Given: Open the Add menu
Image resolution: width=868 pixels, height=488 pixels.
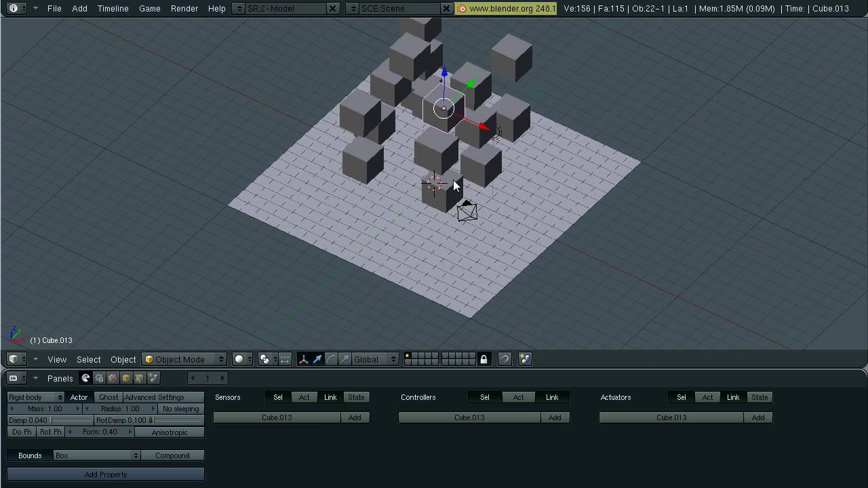Looking at the screenshot, I should [79, 9].
